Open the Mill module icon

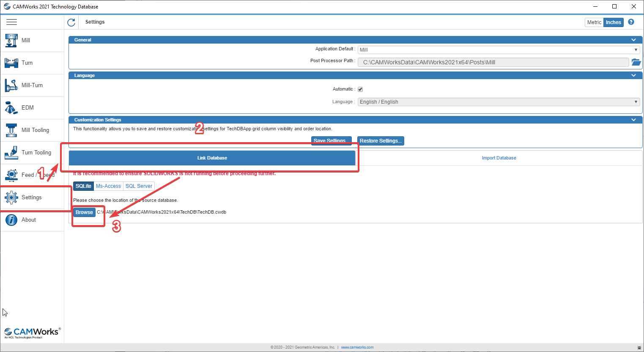point(11,41)
